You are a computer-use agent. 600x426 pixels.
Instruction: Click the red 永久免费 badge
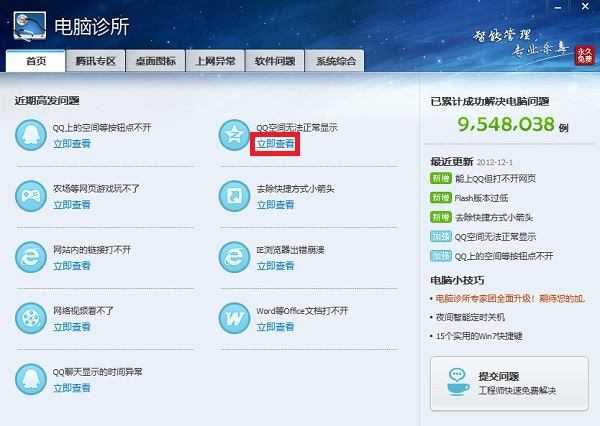coord(584,55)
